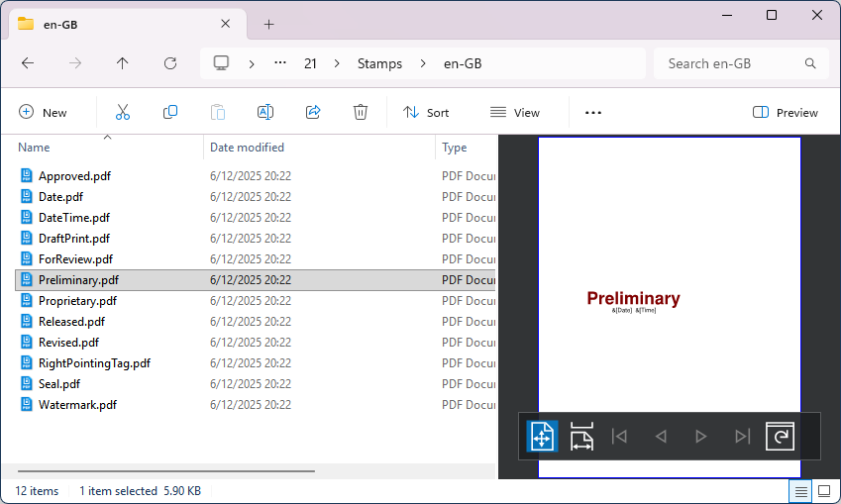This screenshot has height=504, width=841.
Task: Select Approved.pdf
Action: click(x=256, y=176)
